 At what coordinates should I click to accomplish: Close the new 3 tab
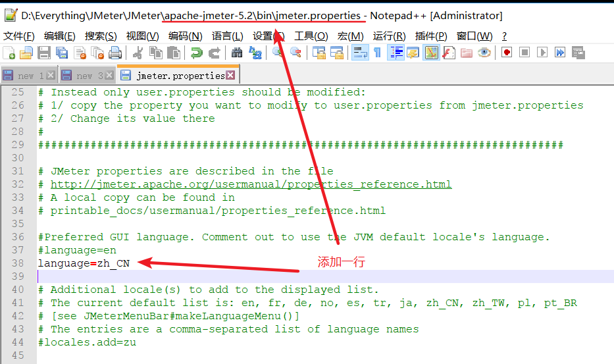tap(109, 75)
